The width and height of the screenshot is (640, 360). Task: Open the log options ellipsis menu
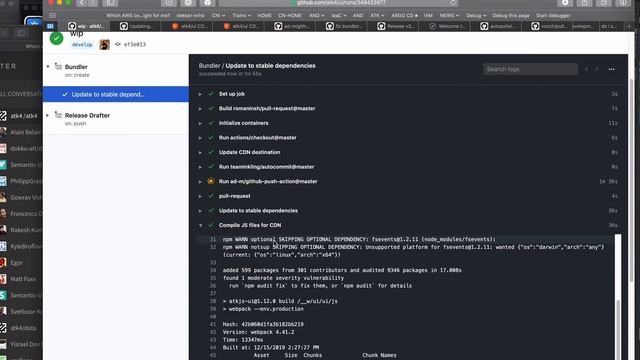click(611, 69)
